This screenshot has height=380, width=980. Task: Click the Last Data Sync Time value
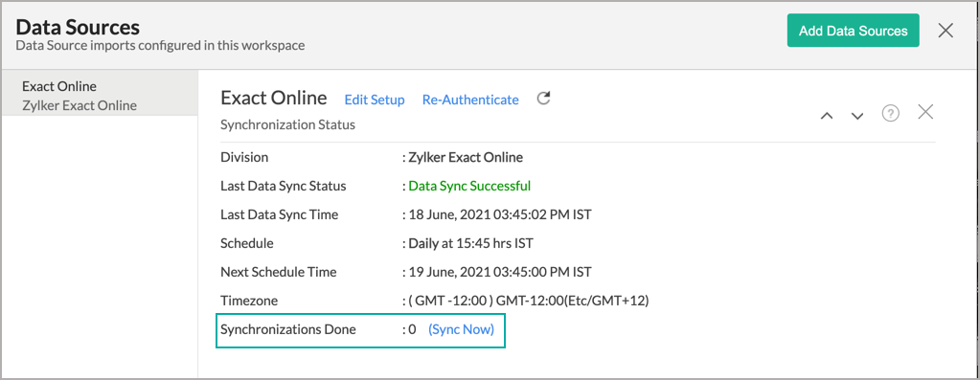click(x=500, y=214)
